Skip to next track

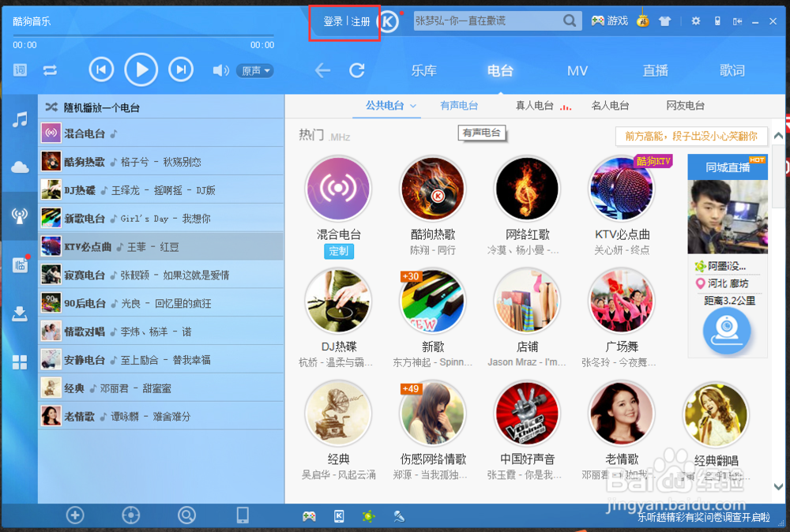tap(181, 69)
